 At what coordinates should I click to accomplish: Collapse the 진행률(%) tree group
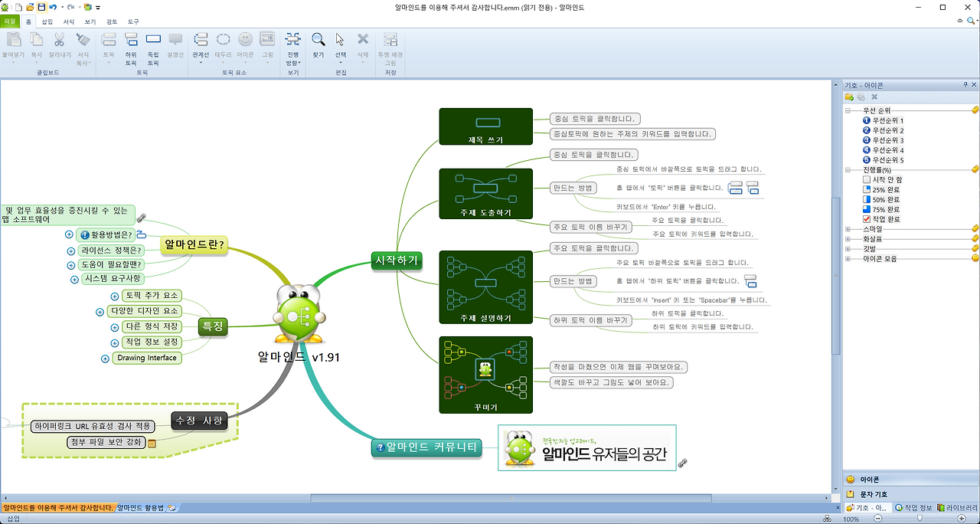[x=848, y=169]
